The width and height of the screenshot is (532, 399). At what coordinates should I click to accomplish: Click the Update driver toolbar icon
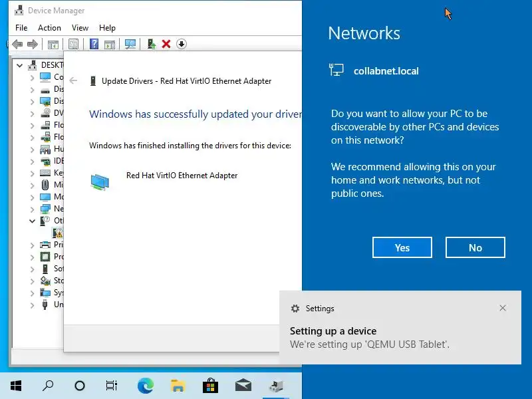(152, 44)
